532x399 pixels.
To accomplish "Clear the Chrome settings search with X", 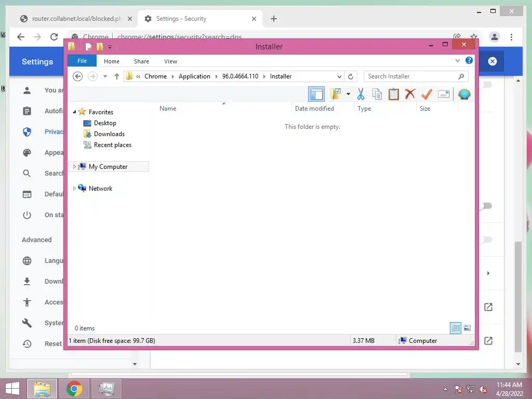I will coord(493,61).
